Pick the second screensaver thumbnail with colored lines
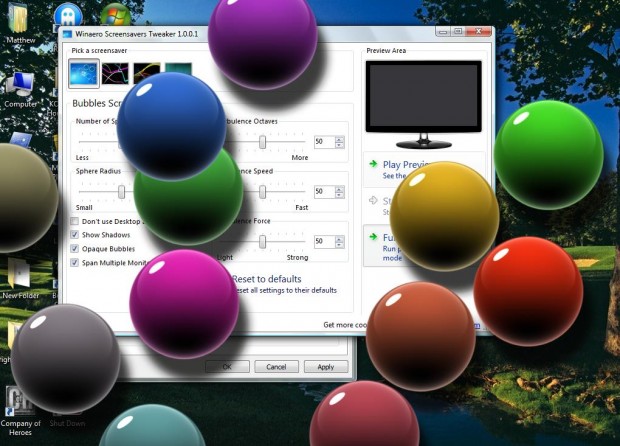This screenshot has width=620, height=446. (x=116, y=73)
